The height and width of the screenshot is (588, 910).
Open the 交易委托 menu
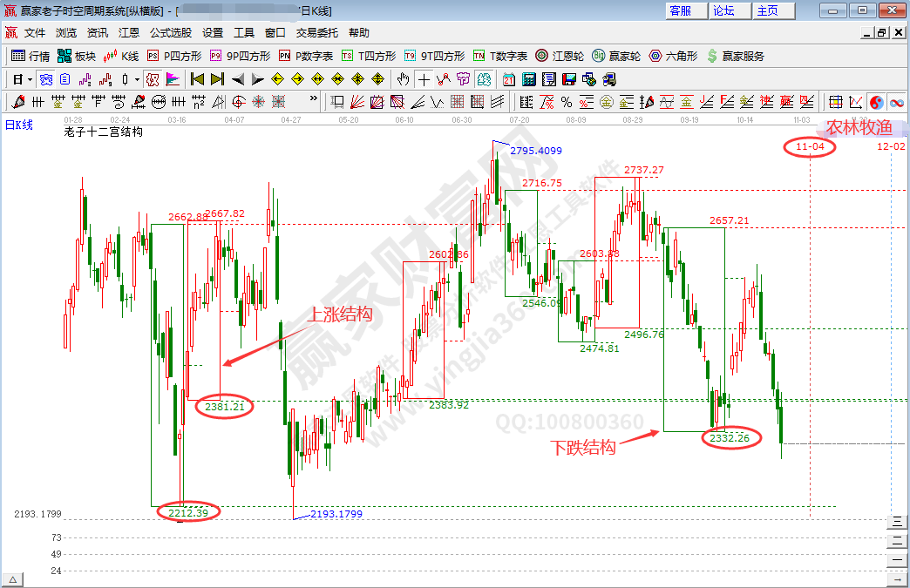click(317, 33)
